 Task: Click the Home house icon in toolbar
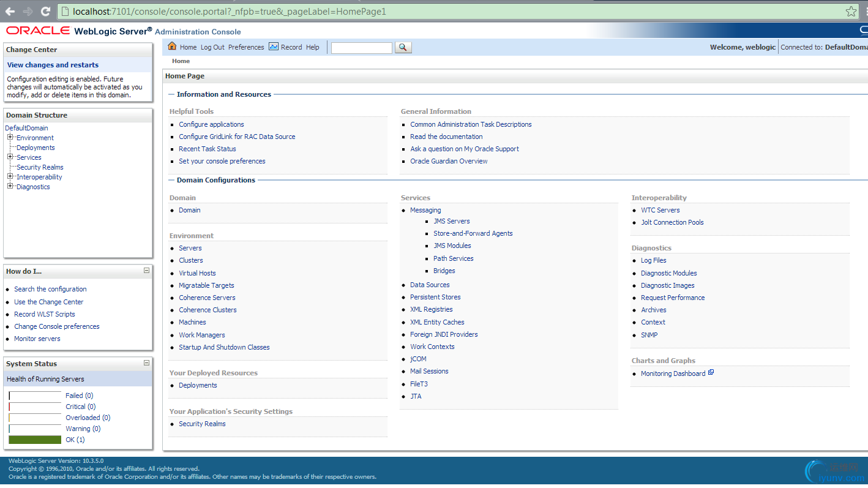[172, 47]
